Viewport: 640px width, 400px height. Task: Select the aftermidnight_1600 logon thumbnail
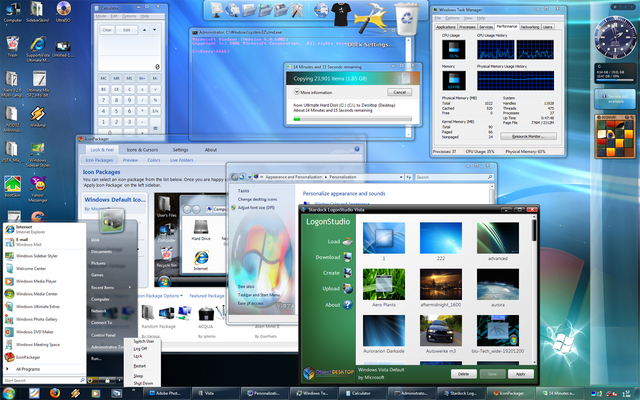point(441,284)
